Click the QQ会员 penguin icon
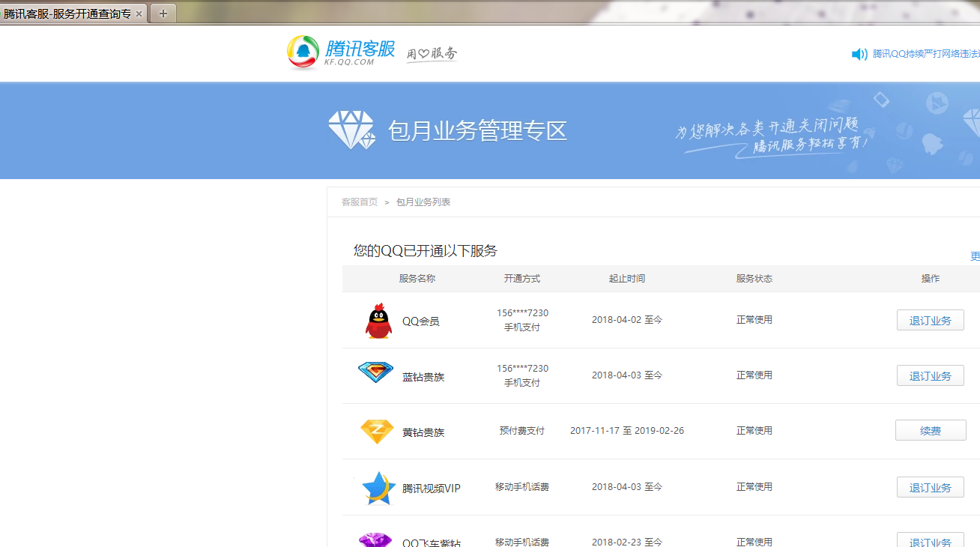 (x=378, y=321)
